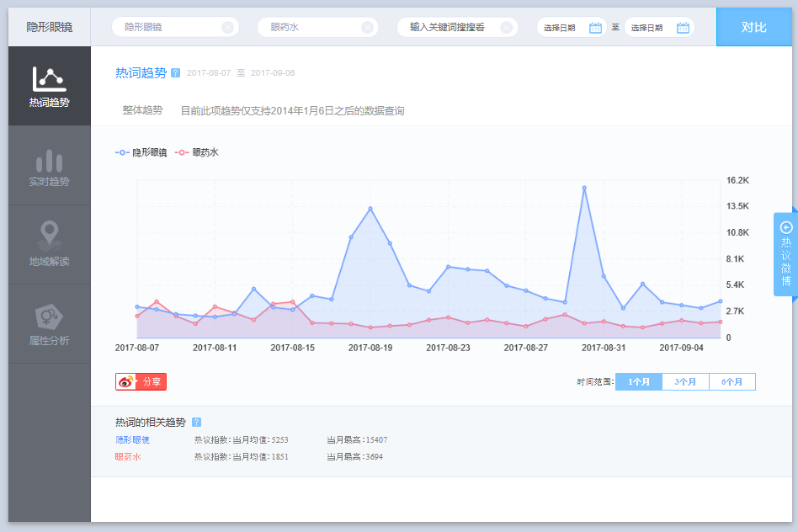Expand the 热议微博 side panel
The width and height of the screenshot is (798, 532).
coord(785,254)
